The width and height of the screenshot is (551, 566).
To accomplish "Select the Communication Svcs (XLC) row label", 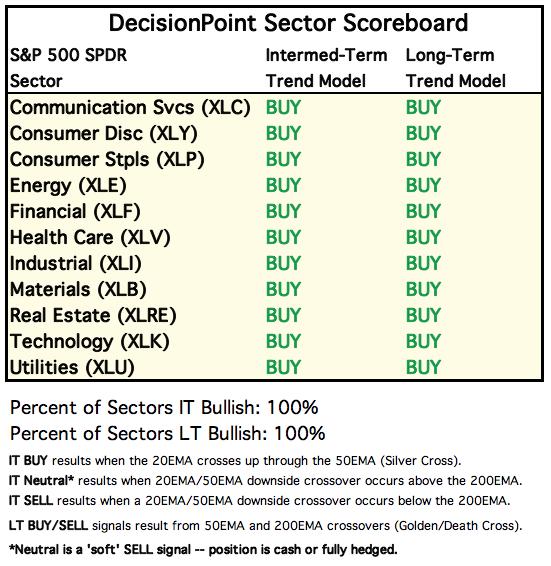I will 130,108.
